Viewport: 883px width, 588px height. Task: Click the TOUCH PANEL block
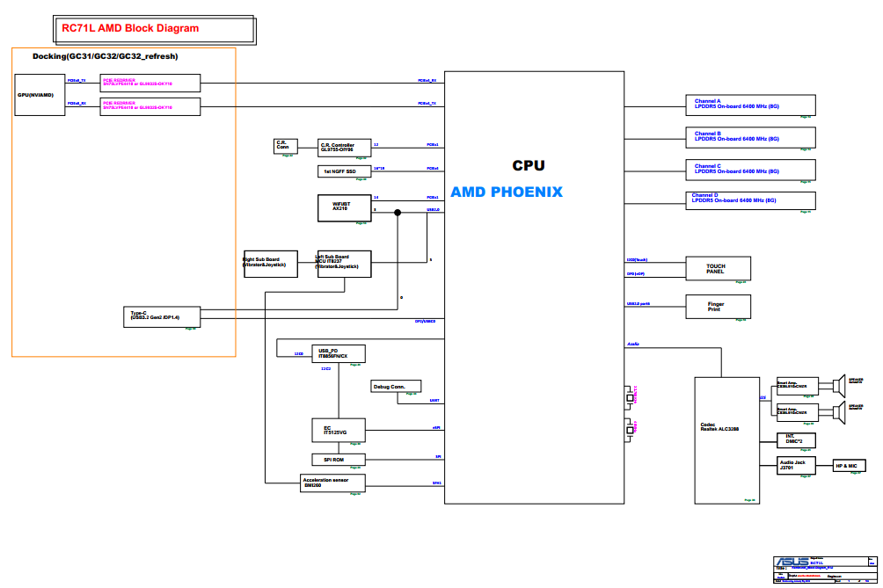718,268
